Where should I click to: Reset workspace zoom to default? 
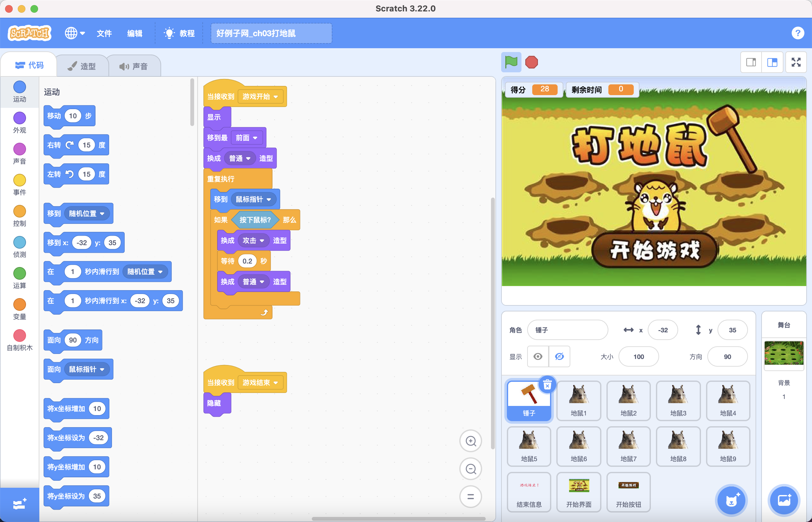point(471,497)
